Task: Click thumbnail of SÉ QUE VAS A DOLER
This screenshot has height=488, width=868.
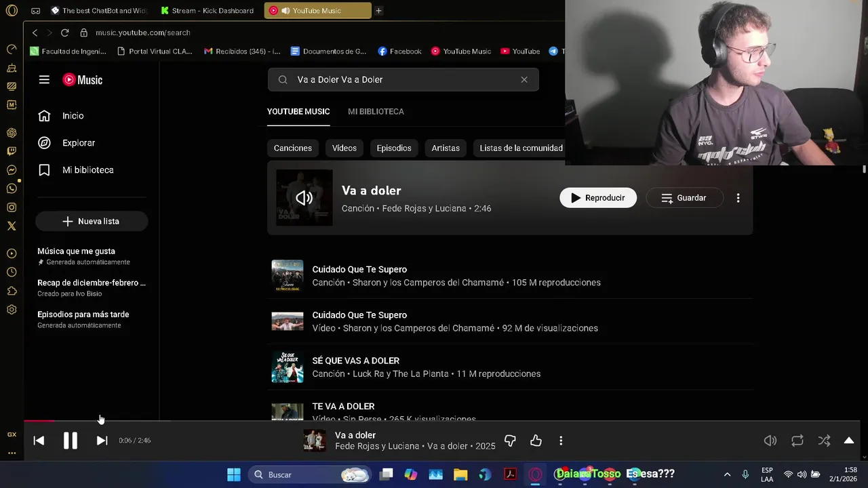Action: (288, 367)
